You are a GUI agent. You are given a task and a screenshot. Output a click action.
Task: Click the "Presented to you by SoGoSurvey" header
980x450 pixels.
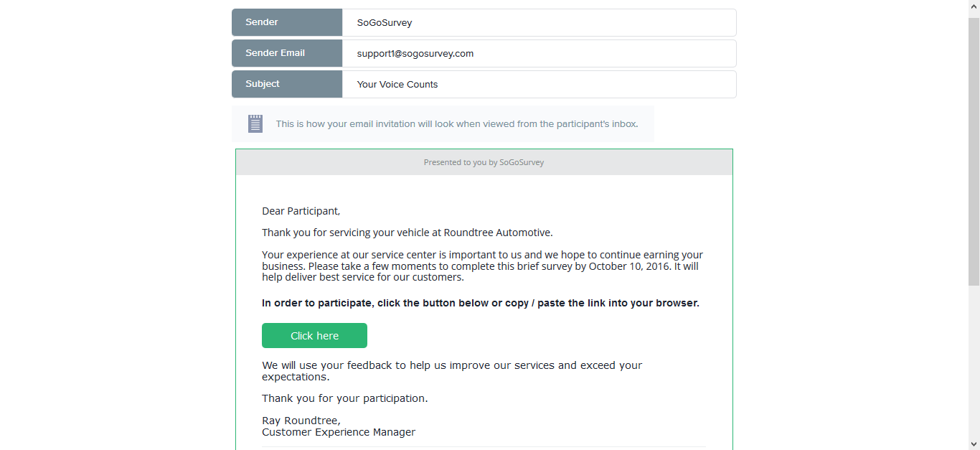point(484,162)
